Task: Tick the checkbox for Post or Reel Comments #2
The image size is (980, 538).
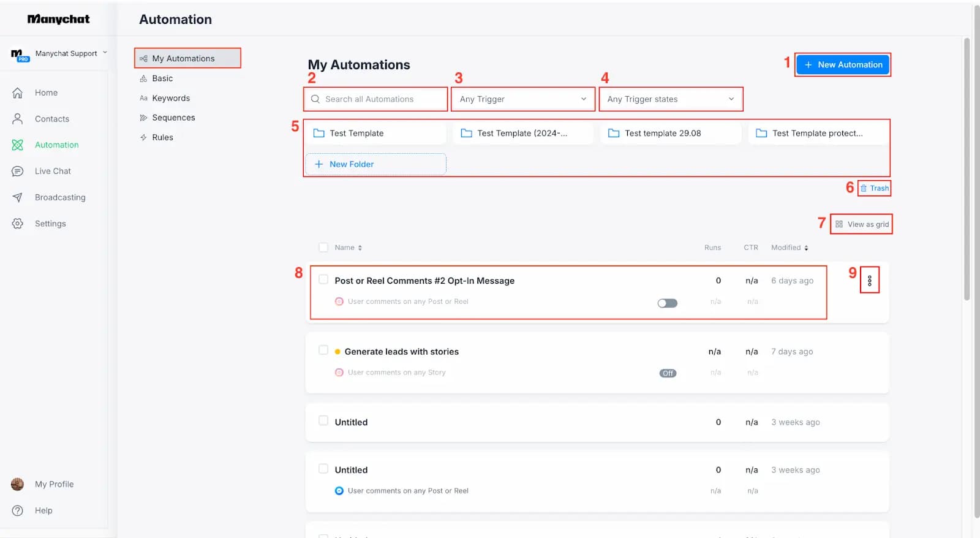Action: (323, 279)
